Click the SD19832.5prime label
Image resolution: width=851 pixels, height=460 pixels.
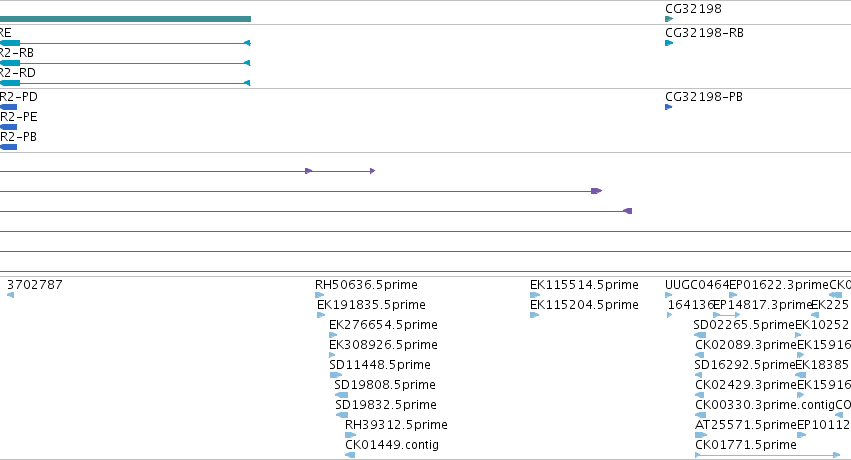point(386,405)
